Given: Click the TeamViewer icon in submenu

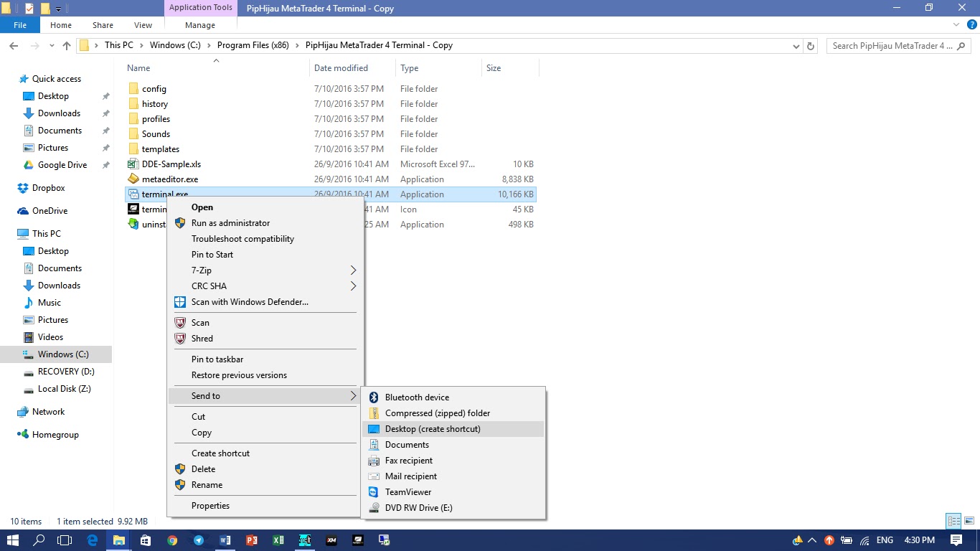Looking at the screenshot, I should click(x=373, y=492).
